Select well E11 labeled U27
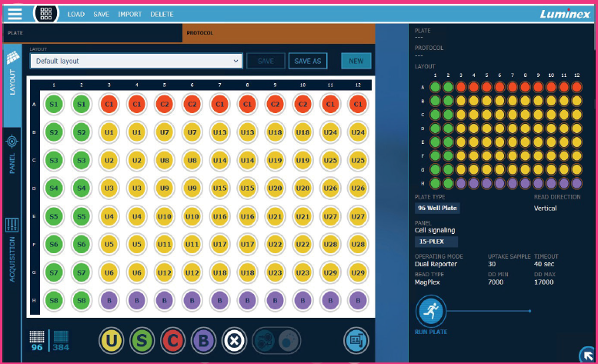This screenshot has height=364, width=598. pyautogui.click(x=330, y=216)
